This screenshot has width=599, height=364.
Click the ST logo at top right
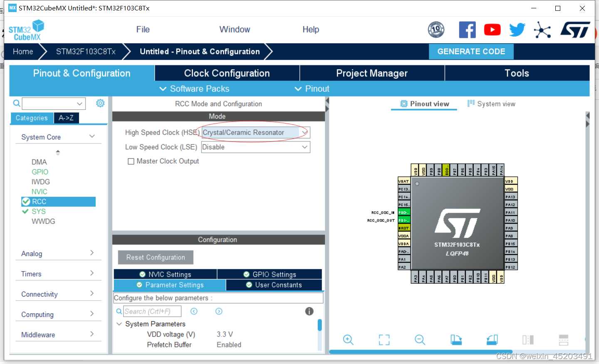(575, 30)
